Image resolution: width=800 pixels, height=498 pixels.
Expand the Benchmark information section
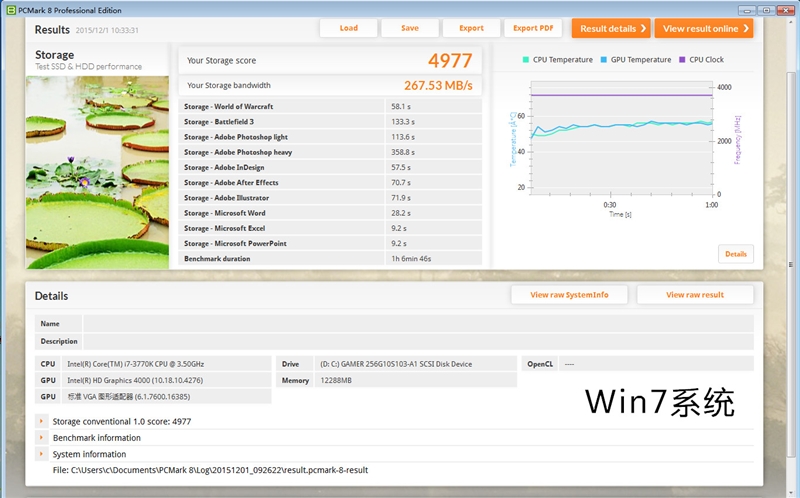[42, 438]
